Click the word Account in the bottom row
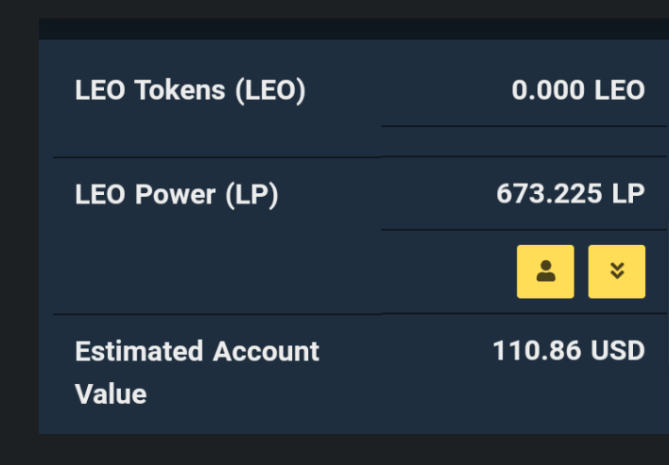This screenshot has height=465, width=669. tap(266, 351)
